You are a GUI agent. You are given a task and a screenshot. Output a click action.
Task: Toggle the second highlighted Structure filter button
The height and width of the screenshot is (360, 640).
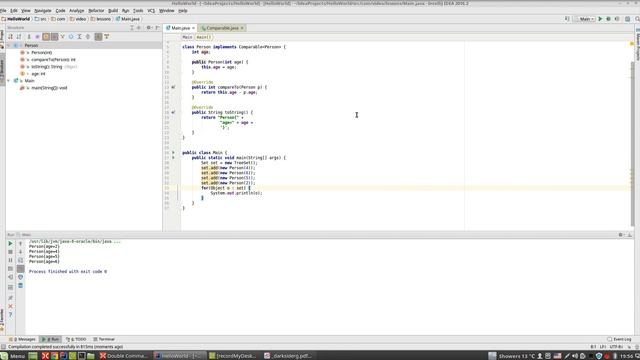point(54,37)
